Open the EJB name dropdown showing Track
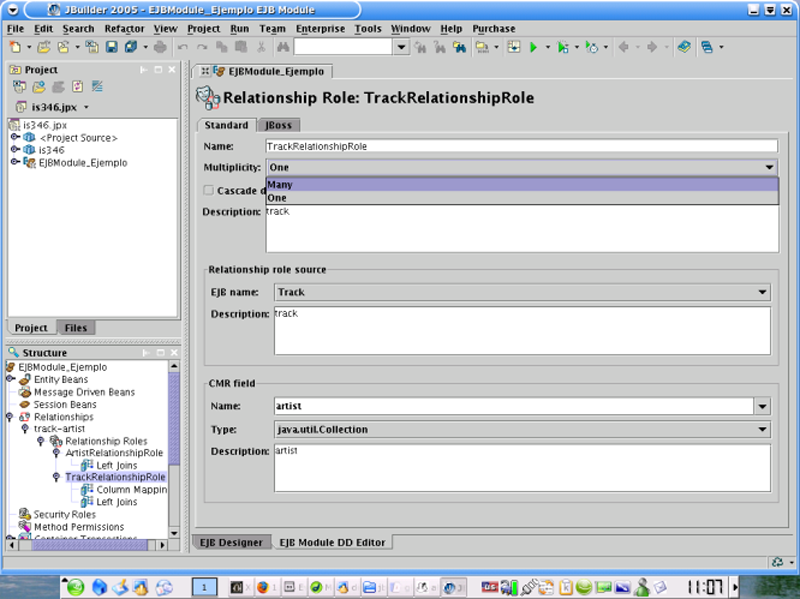800x599 pixels. (x=763, y=293)
